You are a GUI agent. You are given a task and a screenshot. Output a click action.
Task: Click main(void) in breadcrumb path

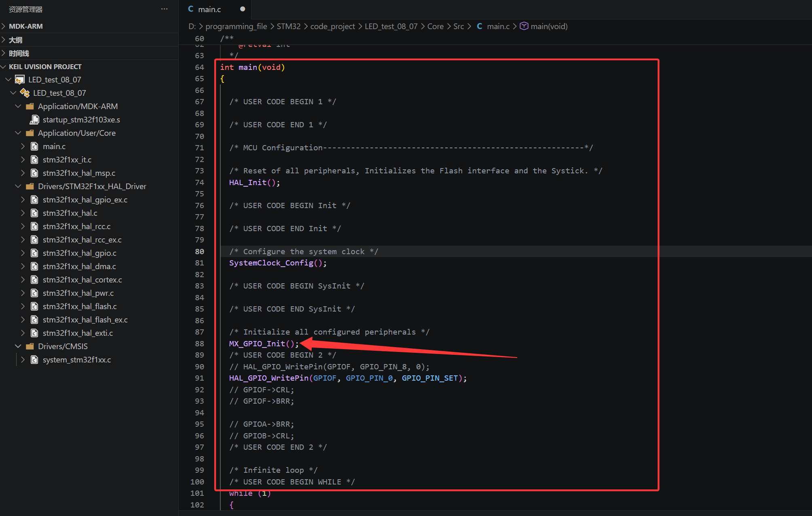pyautogui.click(x=549, y=26)
